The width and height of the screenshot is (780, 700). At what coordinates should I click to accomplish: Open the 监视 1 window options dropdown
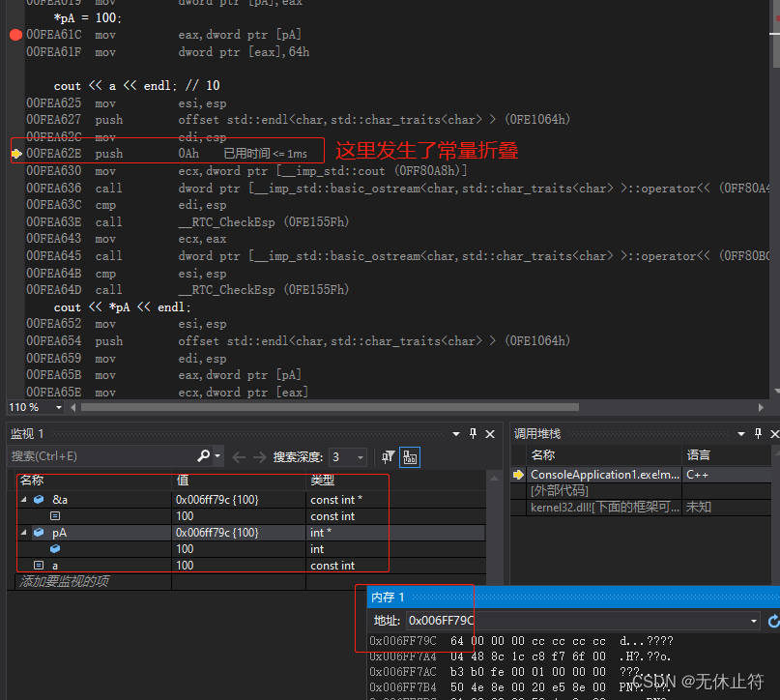pyautogui.click(x=456, y=434)
